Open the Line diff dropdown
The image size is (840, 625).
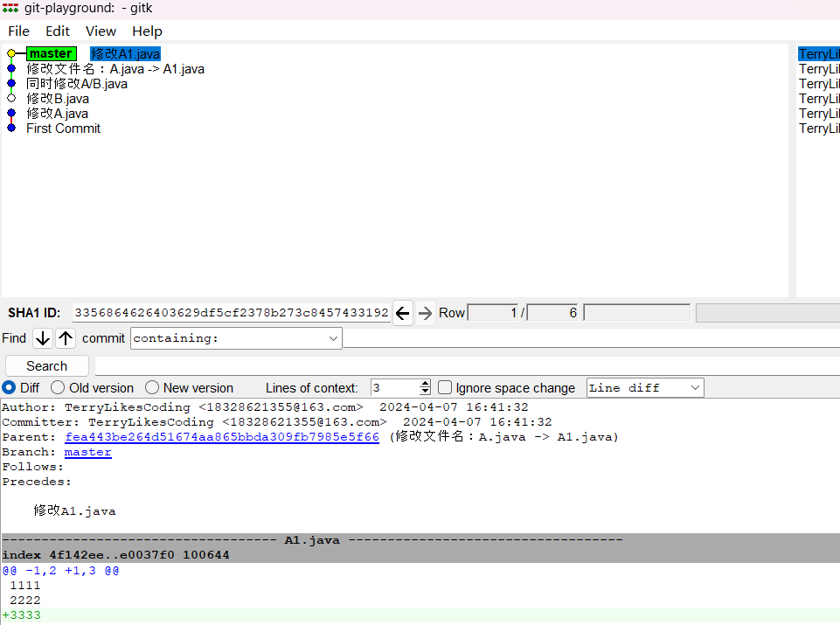tap(695, 388)
